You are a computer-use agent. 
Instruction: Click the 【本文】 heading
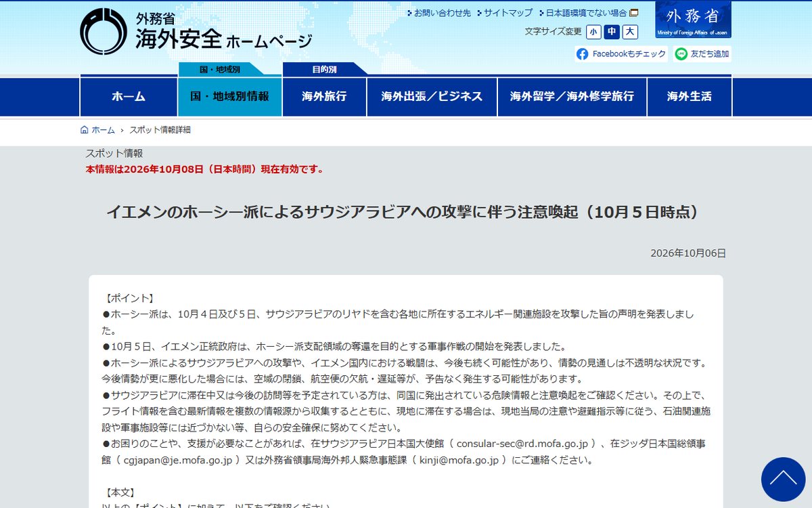click(120, 492)
